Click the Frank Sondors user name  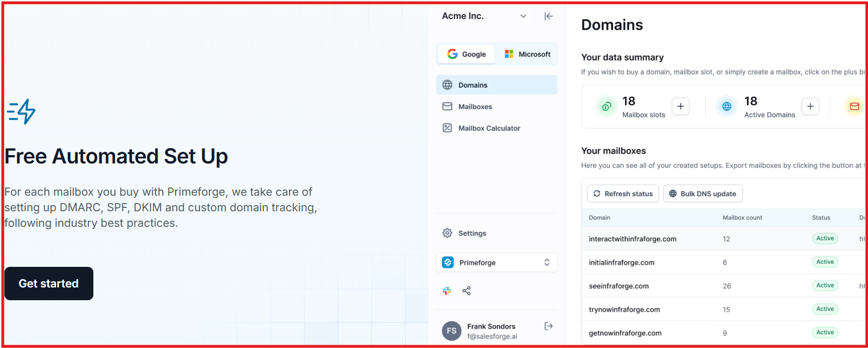pos(491,326)
